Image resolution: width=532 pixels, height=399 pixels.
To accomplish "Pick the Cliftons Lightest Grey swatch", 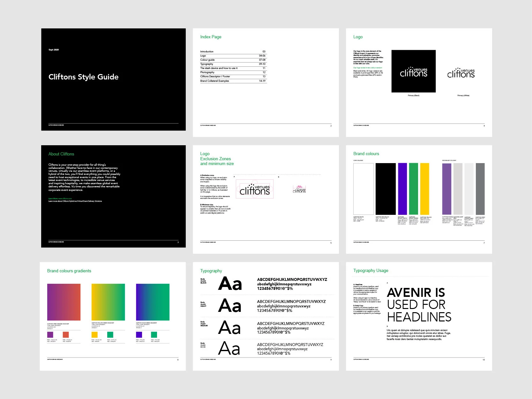I will pyautogui.click(x=469, y=189).
